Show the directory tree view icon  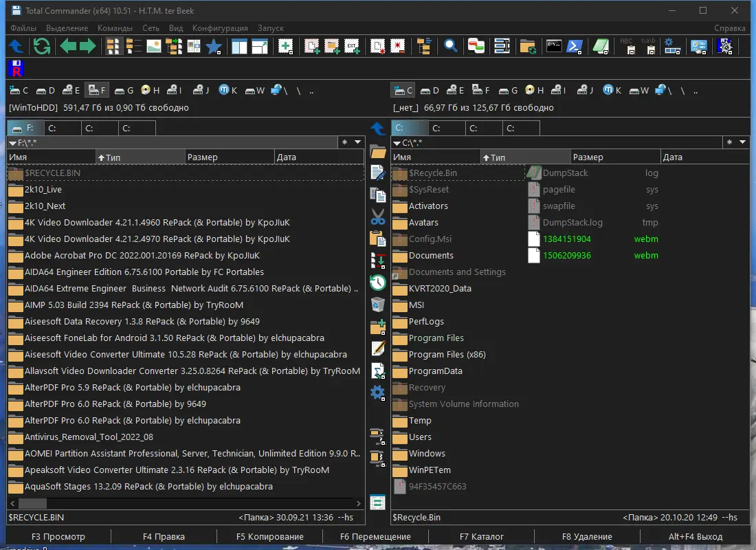(424, 46)
